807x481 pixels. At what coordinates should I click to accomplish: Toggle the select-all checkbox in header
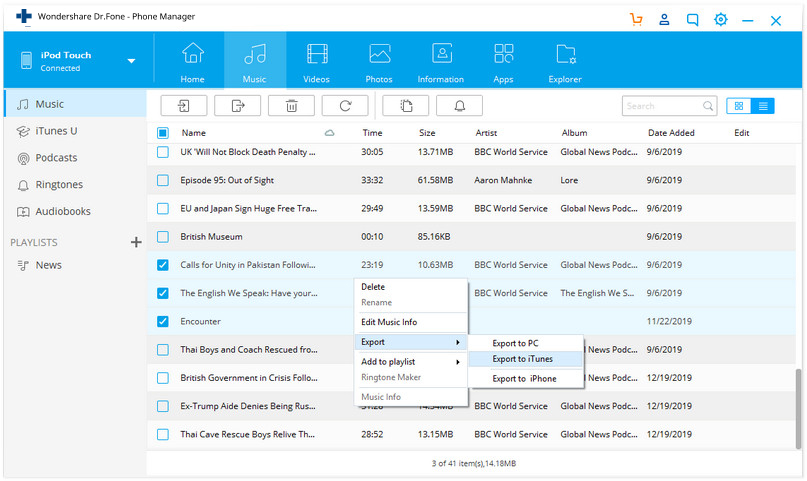163,133
